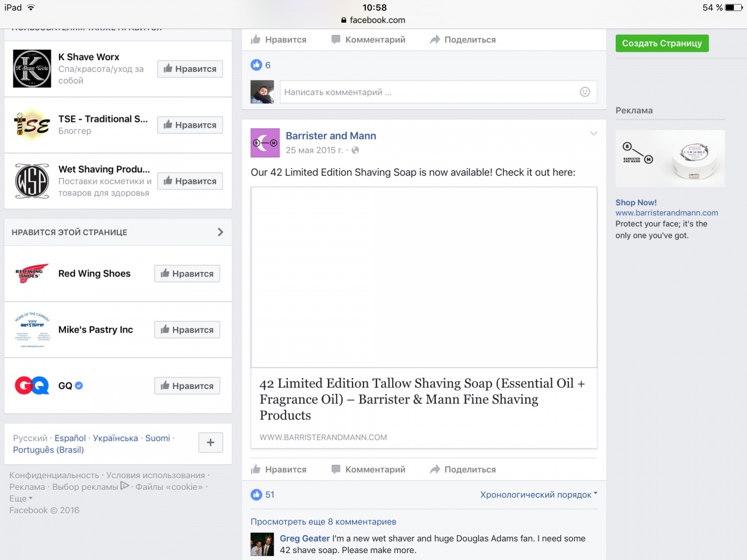The width and height of the screenshot is (747, 560).
Task: Open post options dropdown arrow
Action: pos(594,134)
